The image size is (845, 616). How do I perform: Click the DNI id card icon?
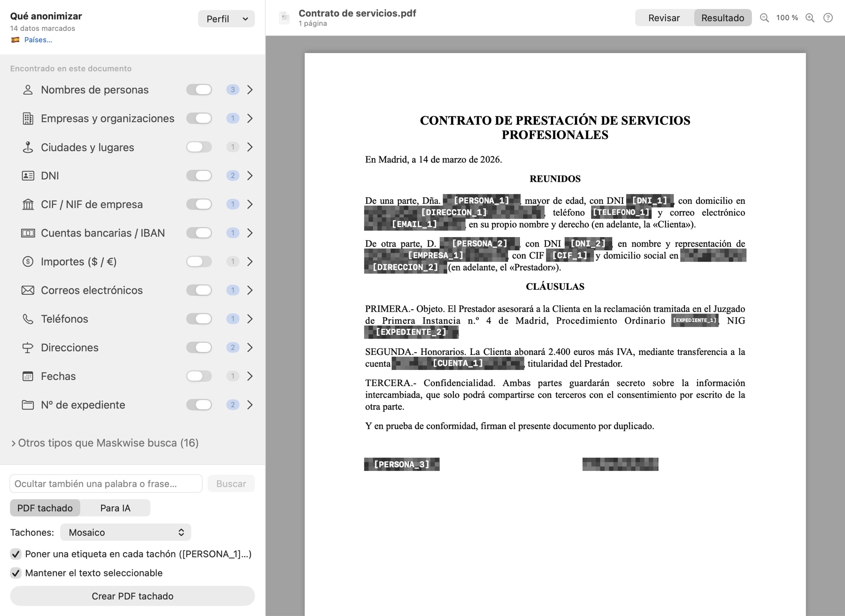28,176
